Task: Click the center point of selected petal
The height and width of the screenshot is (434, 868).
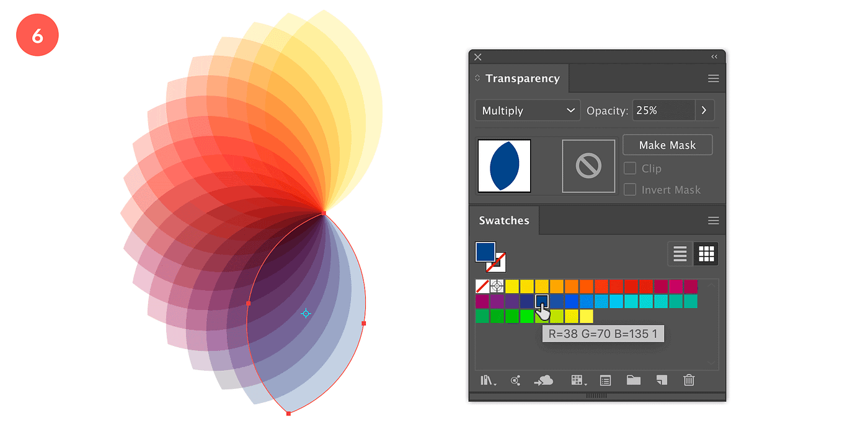Action: (x=306, y=314)
